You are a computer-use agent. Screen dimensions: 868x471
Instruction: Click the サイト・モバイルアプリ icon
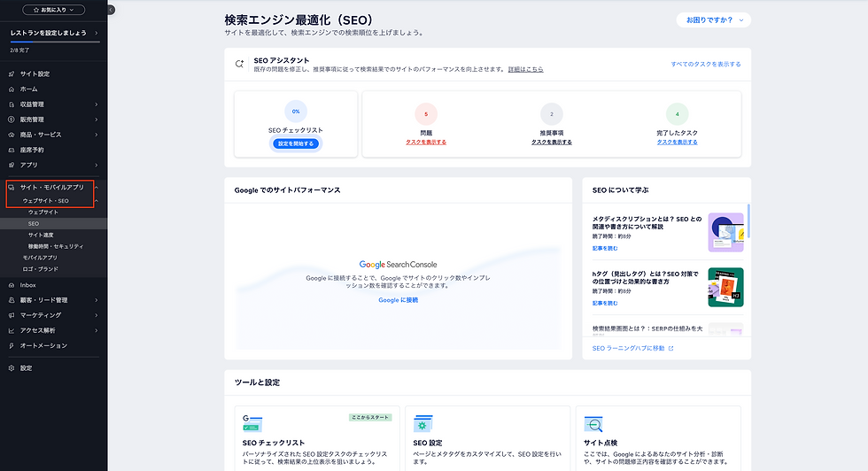pos(11,188)
